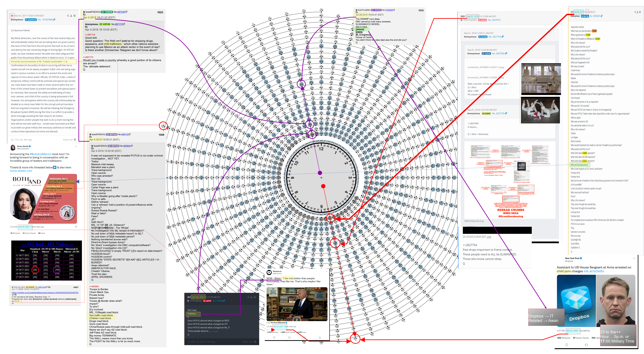644x354 pixels.
Task: Click the chain link icon beside No. 147567888
Action: point(54,19)
